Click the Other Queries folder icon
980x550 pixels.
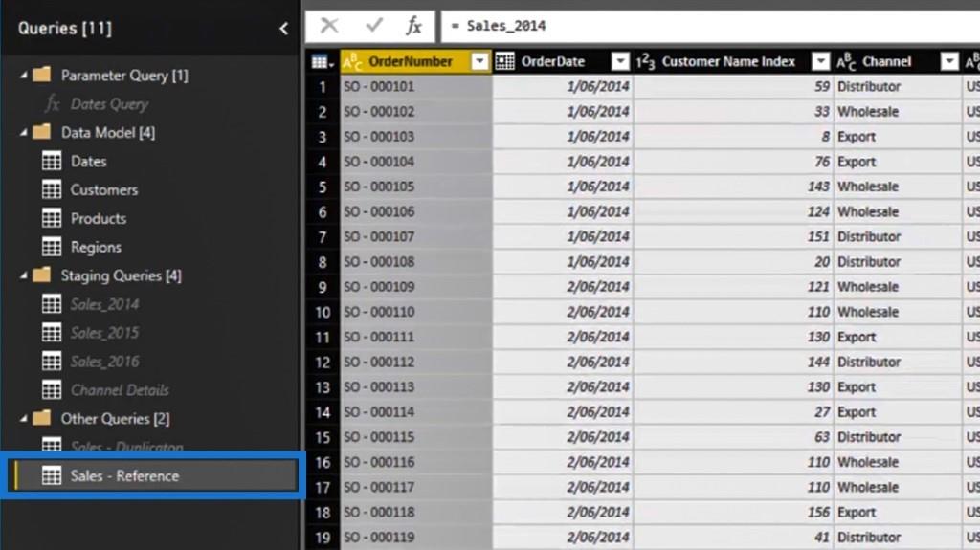click(42, 418)
